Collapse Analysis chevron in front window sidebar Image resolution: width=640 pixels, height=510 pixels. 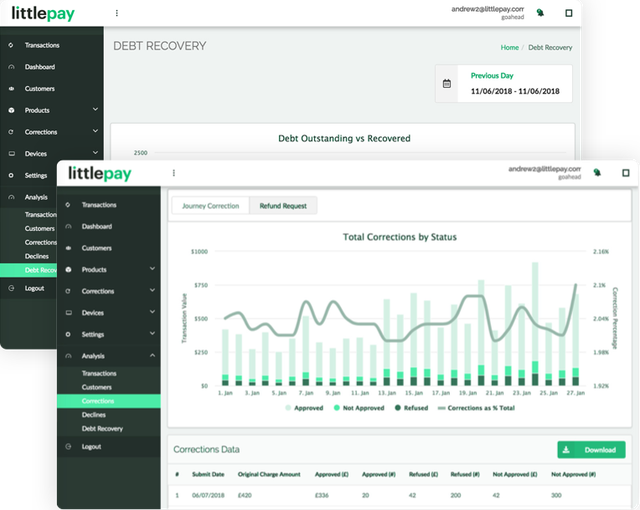(x=152, y=355)
